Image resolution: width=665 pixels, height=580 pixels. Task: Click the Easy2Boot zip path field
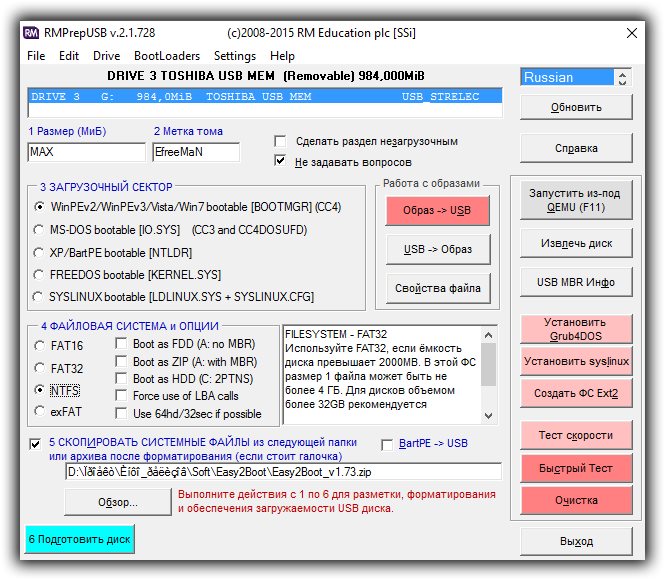(x=283, y=472)
